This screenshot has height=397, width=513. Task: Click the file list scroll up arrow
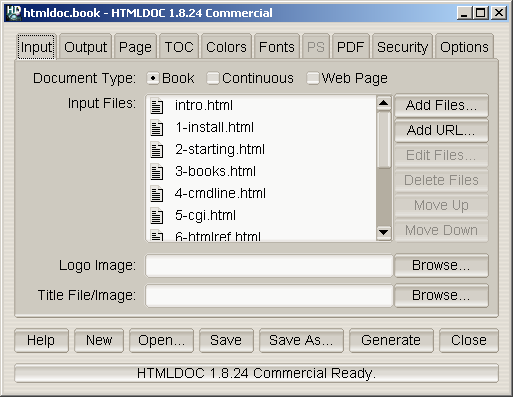click(x=384, y=103)
